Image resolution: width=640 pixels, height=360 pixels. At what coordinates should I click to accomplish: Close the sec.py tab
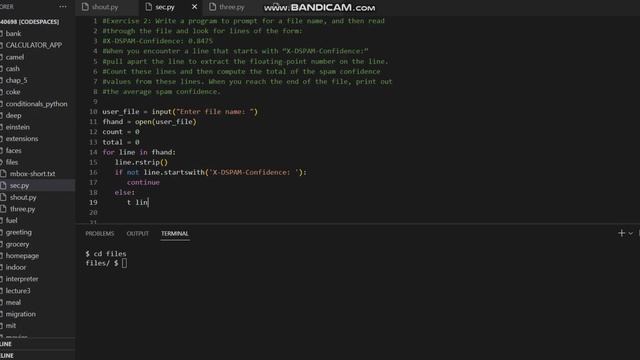pyautogui.click(x=194, y=7)
